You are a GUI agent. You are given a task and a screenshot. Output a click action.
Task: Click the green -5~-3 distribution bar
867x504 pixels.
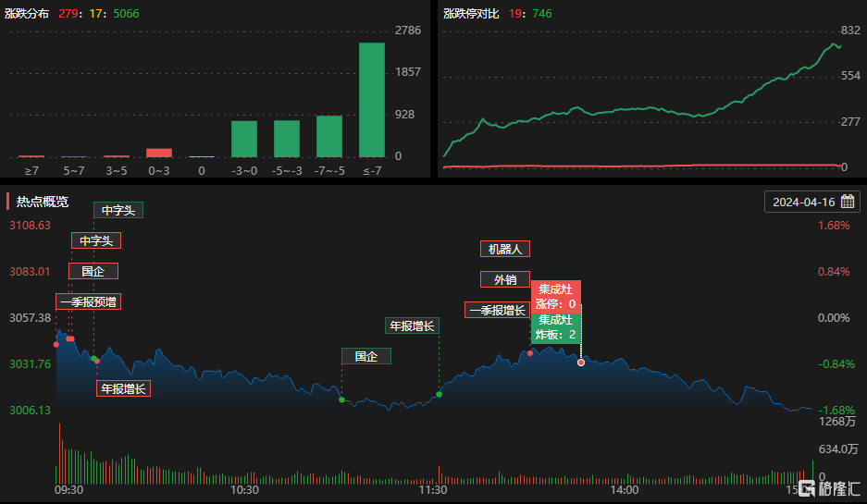[287, 139]
